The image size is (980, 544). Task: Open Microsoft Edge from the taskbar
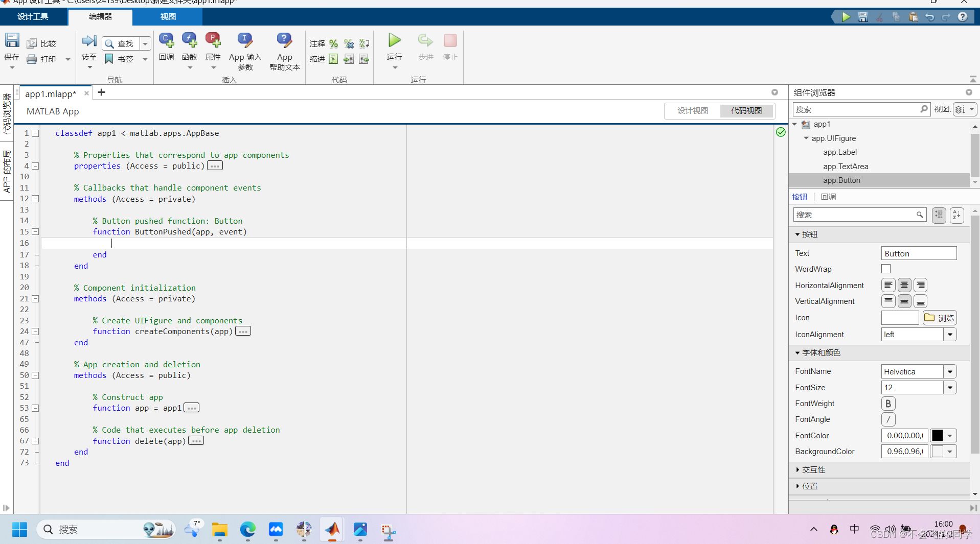248,529
